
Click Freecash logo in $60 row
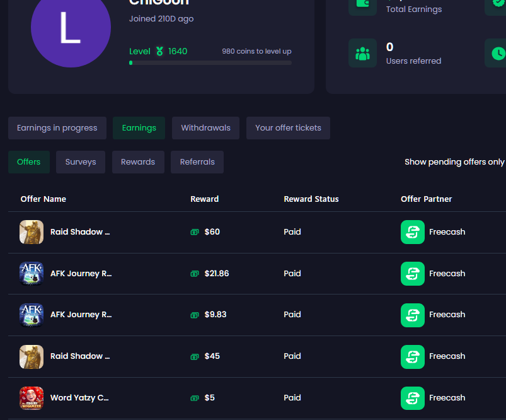[412, 232]
